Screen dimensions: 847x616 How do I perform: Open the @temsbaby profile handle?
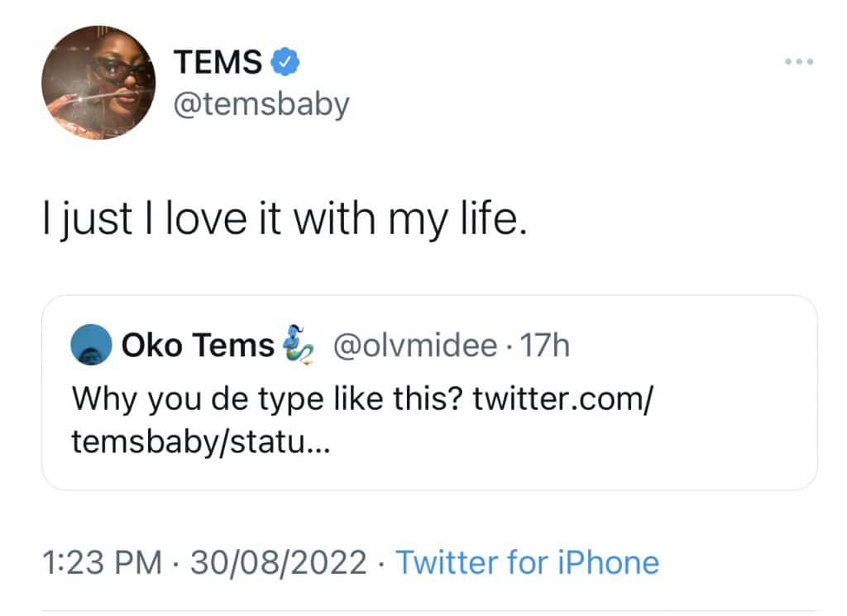[261, 104]
